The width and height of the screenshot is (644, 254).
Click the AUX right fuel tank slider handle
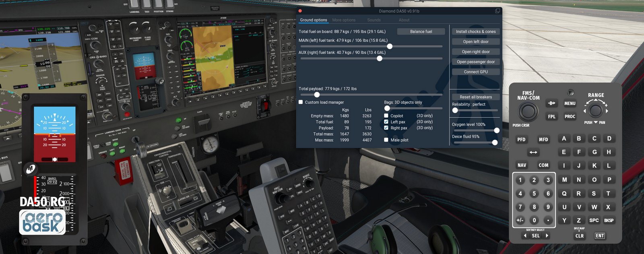380,58
